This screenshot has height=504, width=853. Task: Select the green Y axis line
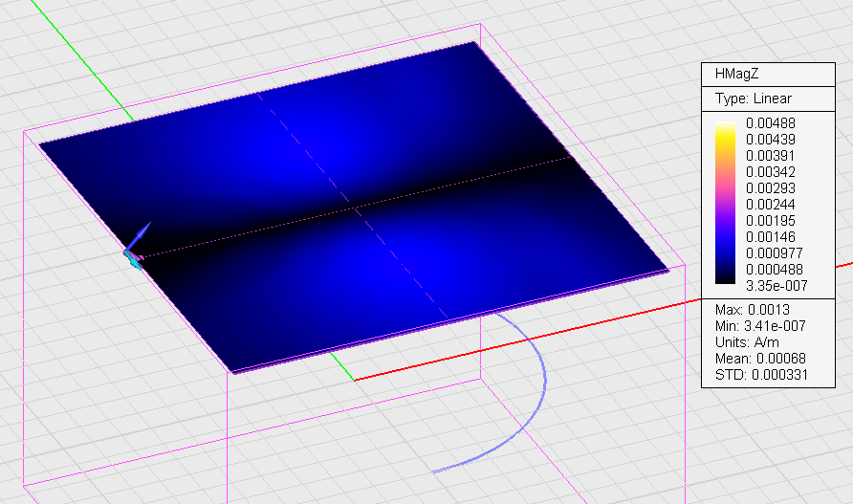[81, 60]
